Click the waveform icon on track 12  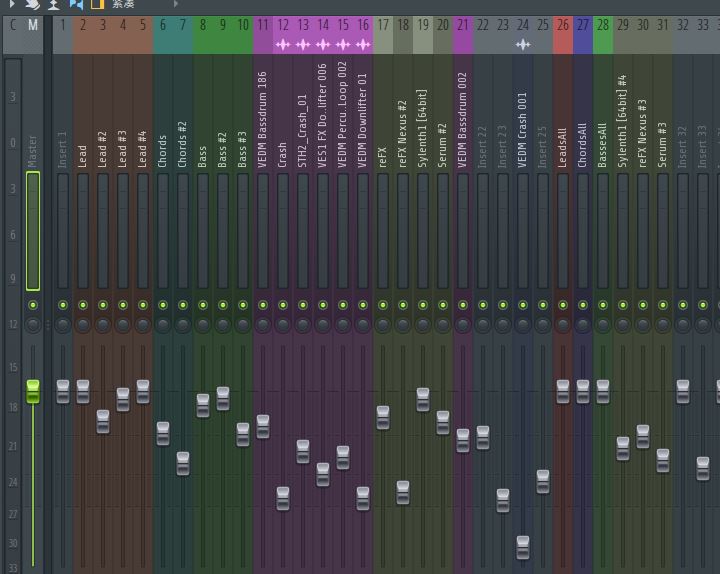[283, 45]
